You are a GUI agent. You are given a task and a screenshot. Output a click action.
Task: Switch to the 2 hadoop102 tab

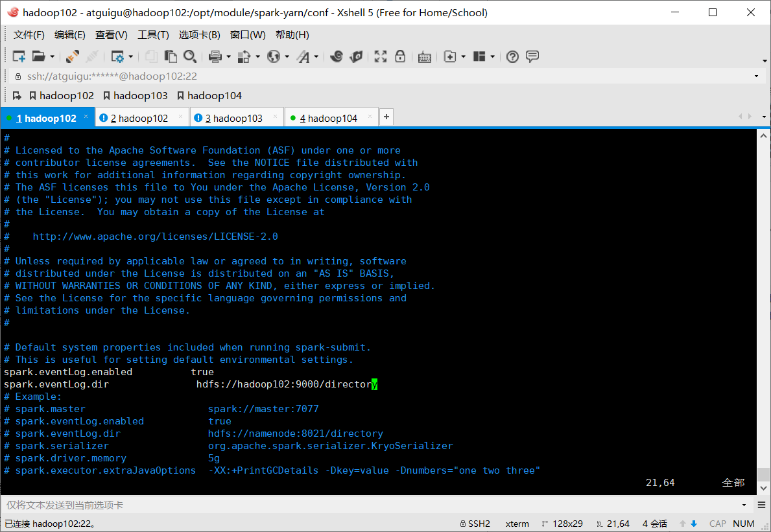pos(141,118)
